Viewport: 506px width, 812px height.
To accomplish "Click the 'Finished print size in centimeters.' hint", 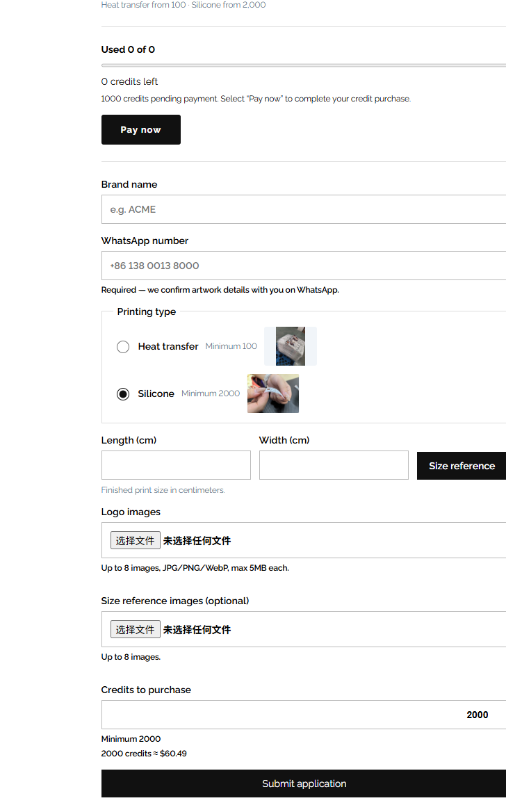I will (x=163, y=490).
